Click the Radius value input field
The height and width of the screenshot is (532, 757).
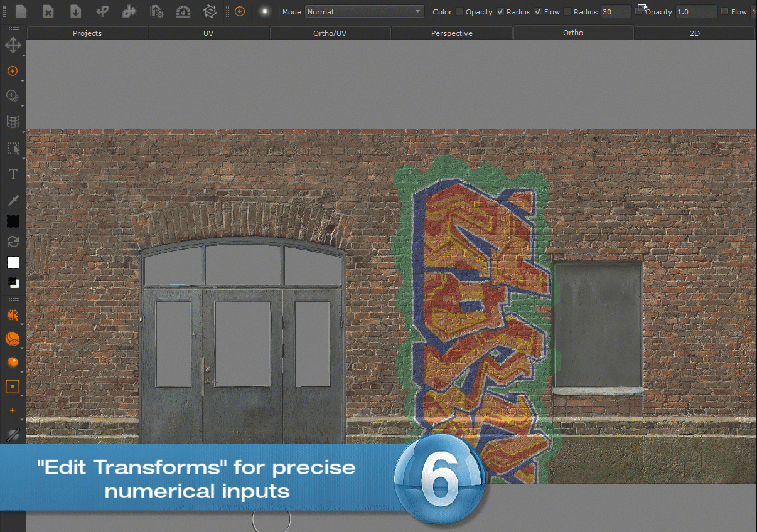(x=615, y=12)
